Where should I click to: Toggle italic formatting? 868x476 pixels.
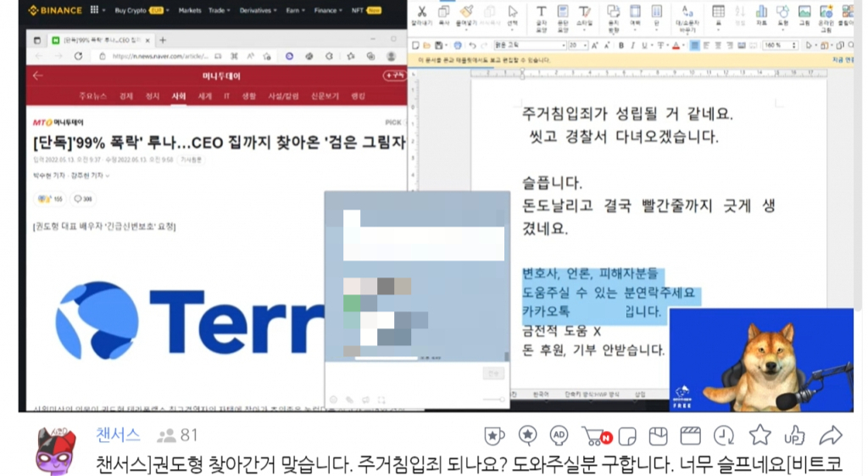tap(632, 46)
